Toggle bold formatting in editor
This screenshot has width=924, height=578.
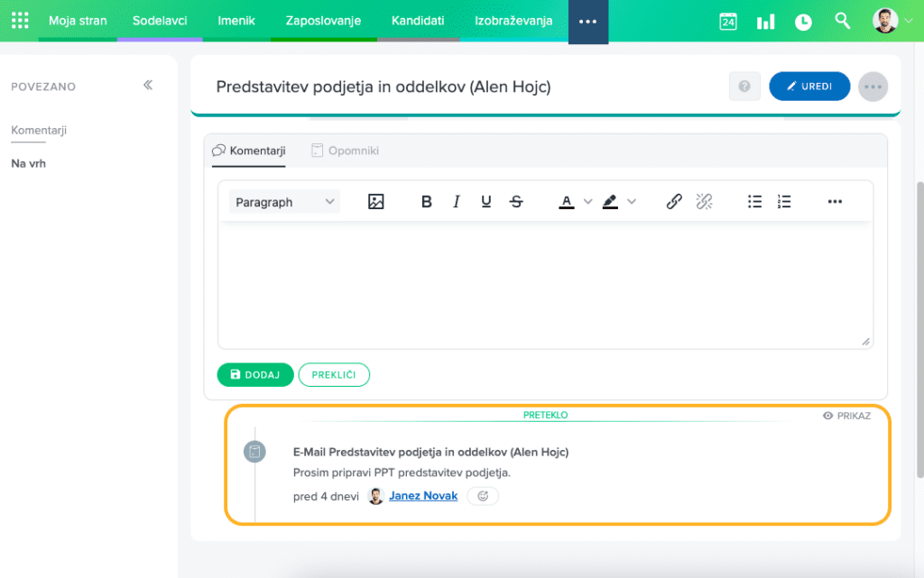tap(427, 202)
